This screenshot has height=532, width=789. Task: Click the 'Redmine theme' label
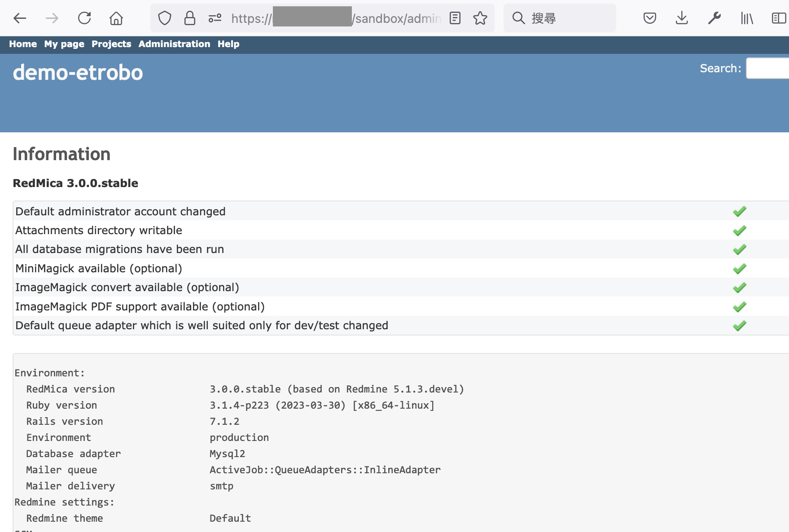pyautogui.click(x=65, y=518)
